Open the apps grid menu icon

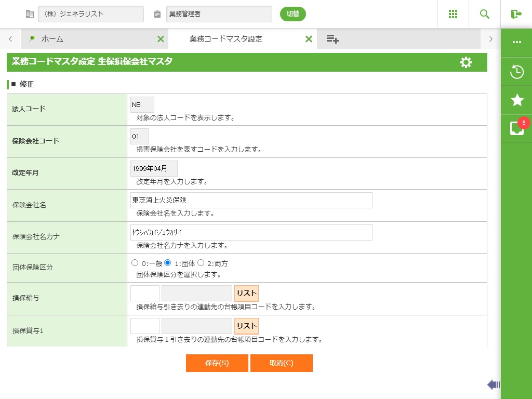click(453, 14)
